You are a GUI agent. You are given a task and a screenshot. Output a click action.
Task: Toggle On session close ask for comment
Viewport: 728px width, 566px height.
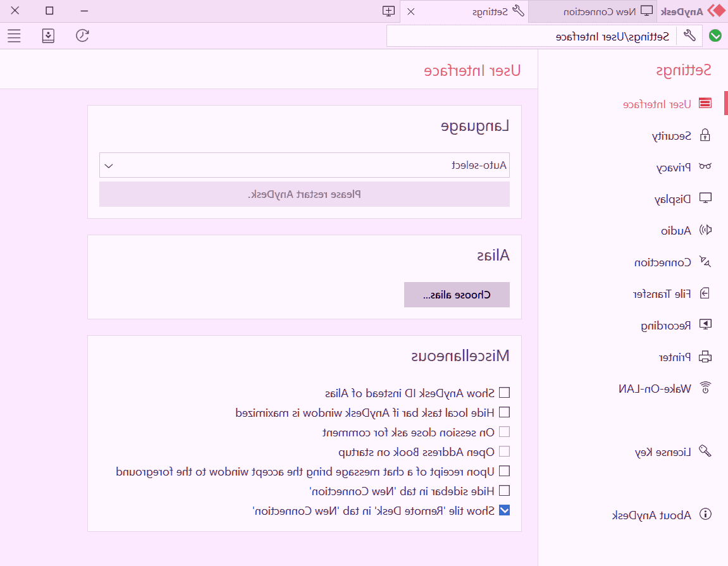(504, 432)
